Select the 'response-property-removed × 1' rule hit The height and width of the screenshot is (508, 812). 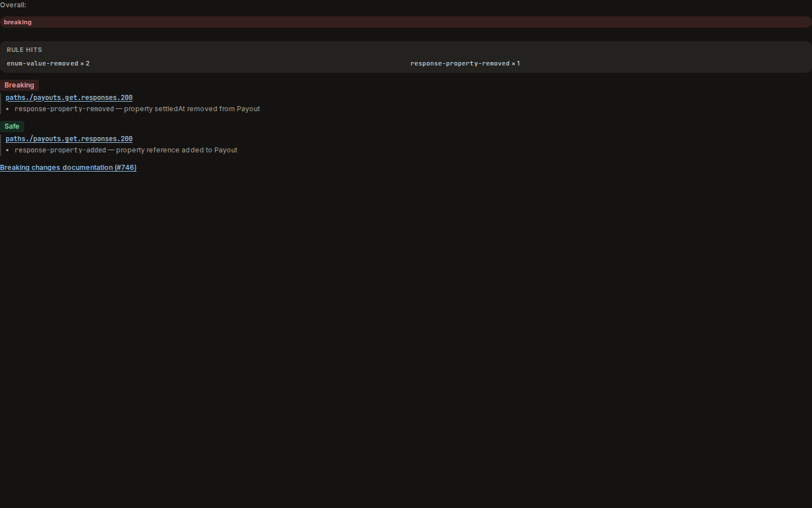(465, 63)
